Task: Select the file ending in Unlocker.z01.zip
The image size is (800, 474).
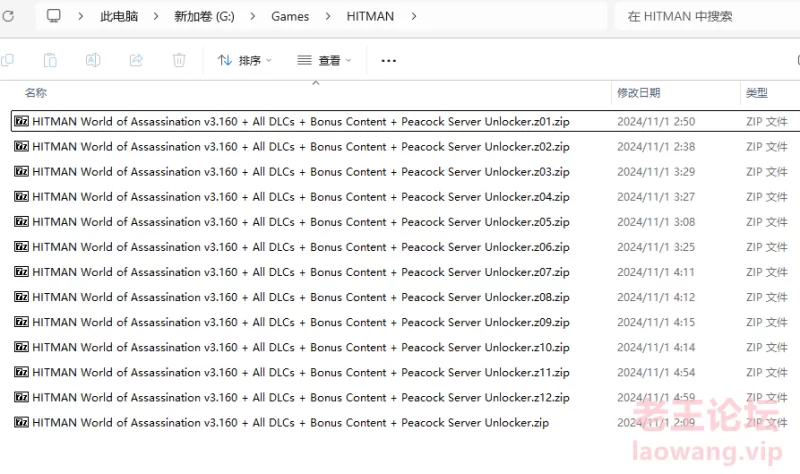Action: tap(301, 121)
